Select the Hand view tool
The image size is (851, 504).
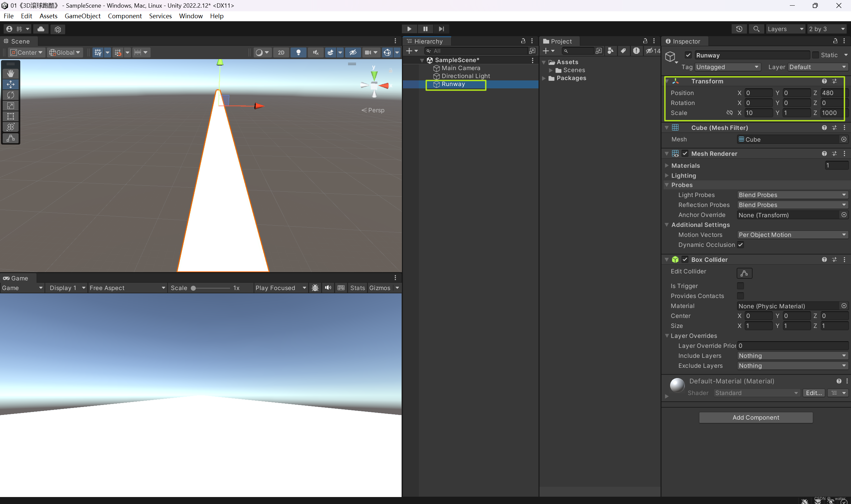pos(11,73)
